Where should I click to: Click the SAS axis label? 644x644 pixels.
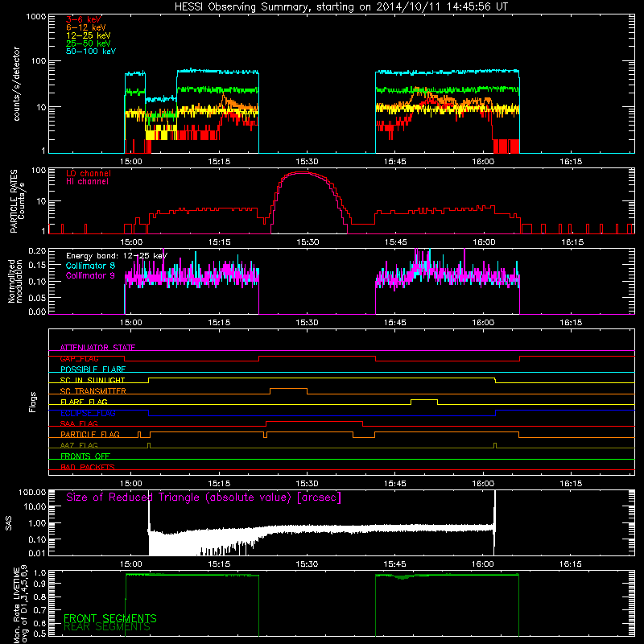coord(9,523)
